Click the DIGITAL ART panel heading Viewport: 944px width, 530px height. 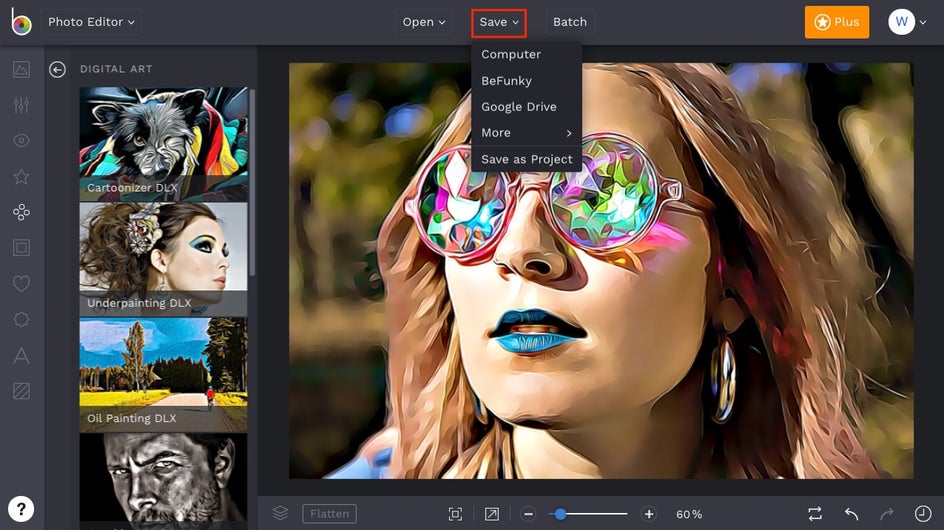[116, 69]
